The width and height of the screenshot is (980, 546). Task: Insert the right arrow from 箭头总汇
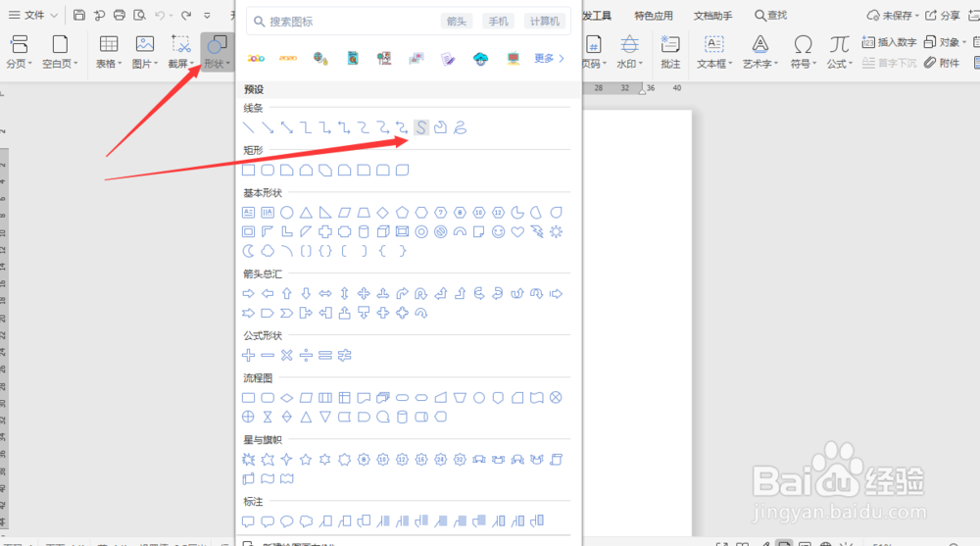[x=248, y=293]
